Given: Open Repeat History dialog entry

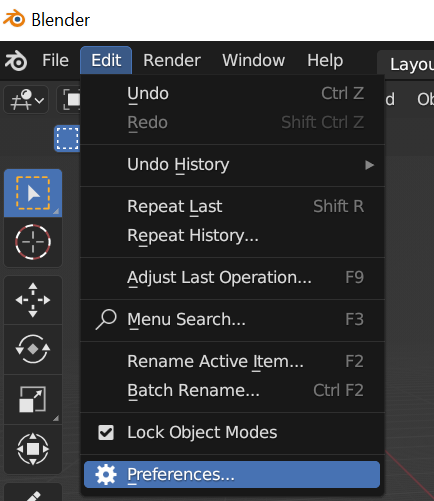Looking at the screenshot, I should (x=232, y=235).
